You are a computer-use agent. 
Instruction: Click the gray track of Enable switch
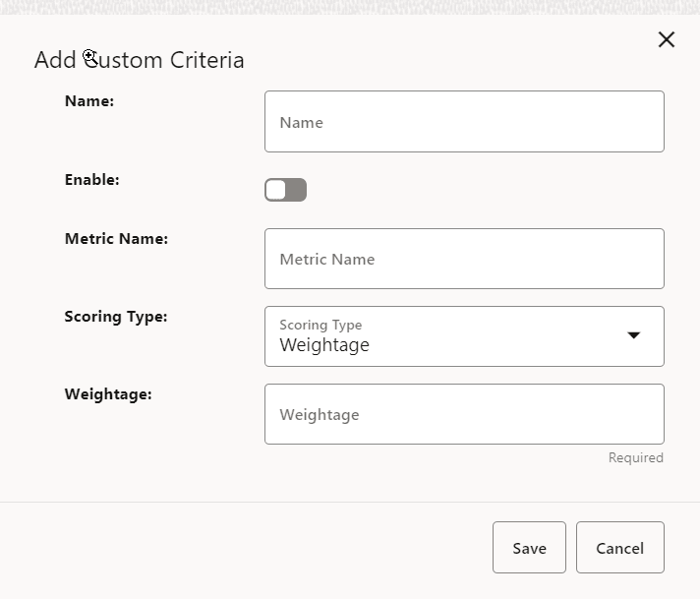pos(297,190)
